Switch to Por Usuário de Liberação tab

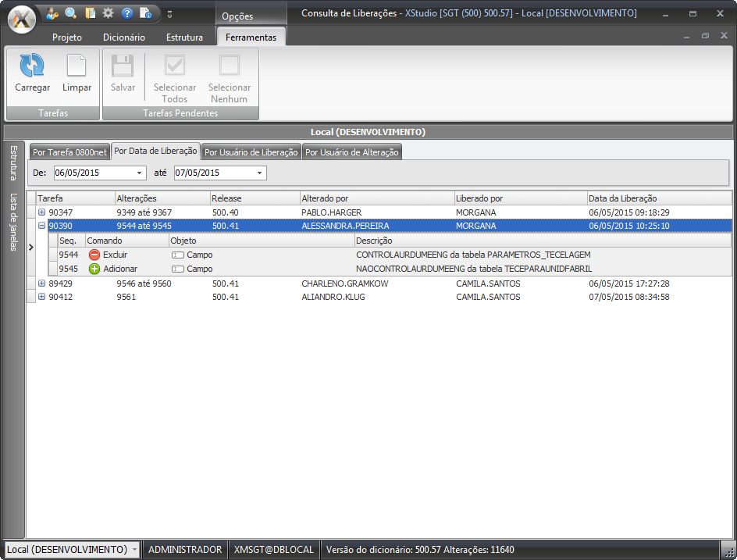(251, 152)
